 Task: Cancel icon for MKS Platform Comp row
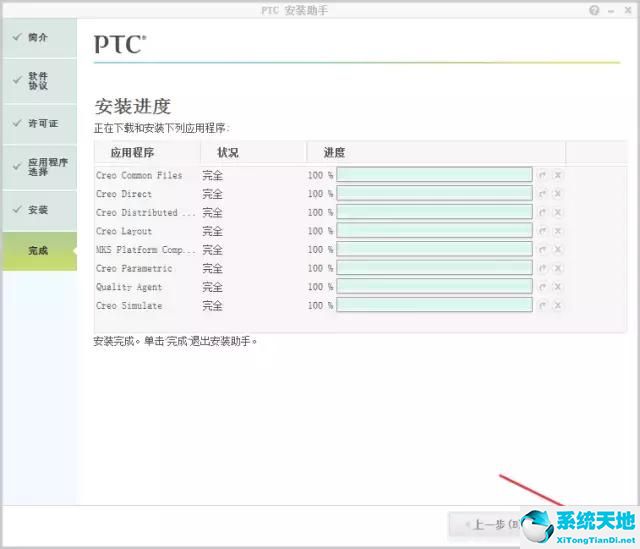tap(558, 249)
